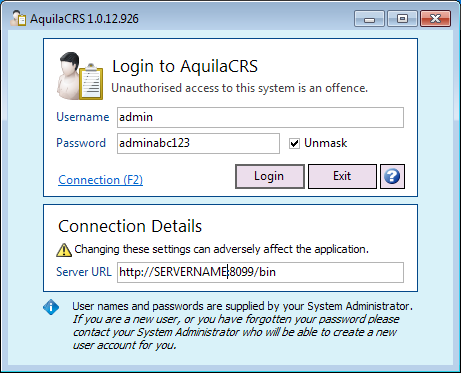Image resolution: width=461 pixels, height=373 pixels.
Task: Click the blue information diamond icon
Action: [x=51, y=307]
